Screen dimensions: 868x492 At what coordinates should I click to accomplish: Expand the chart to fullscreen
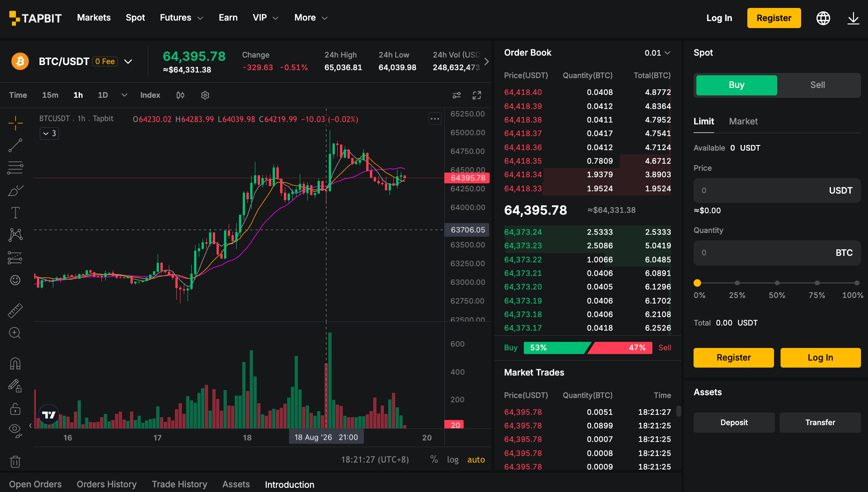coord(477,95)
